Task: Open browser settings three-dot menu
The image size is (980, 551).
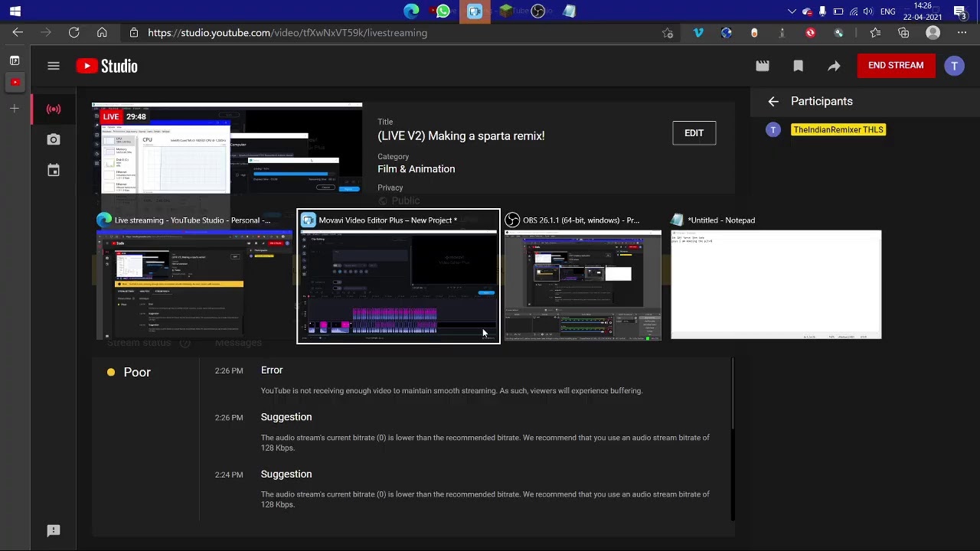Action: (962, 33)
